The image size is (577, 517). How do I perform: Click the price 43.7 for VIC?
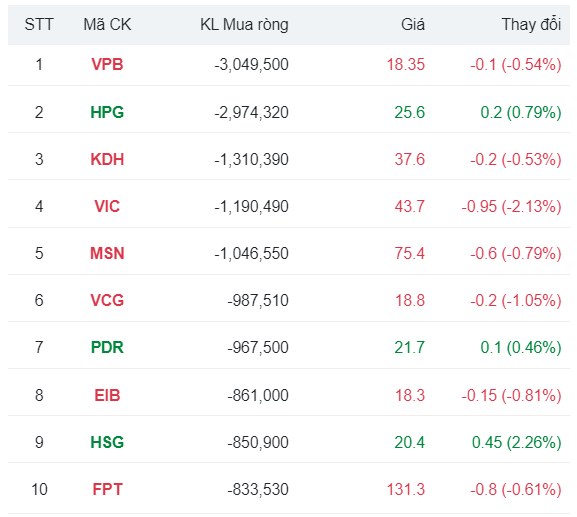point(410,206)
